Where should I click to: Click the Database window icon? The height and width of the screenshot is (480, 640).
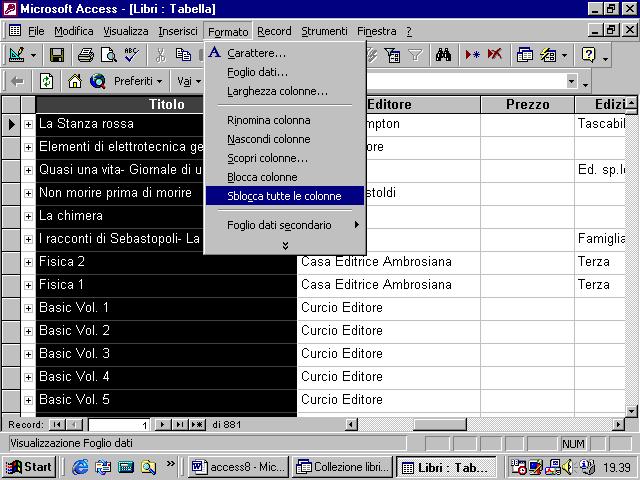(x=524, y=55)
